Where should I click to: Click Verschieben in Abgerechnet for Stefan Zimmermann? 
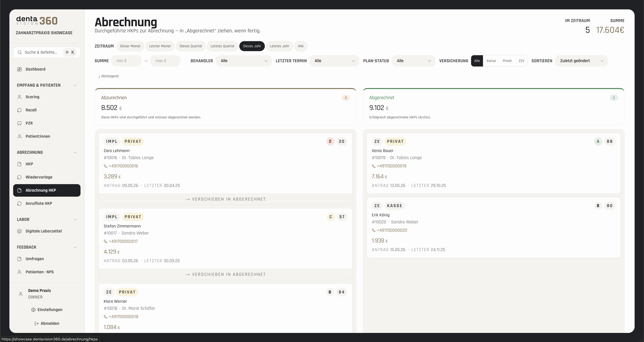[x=225, y=274]
